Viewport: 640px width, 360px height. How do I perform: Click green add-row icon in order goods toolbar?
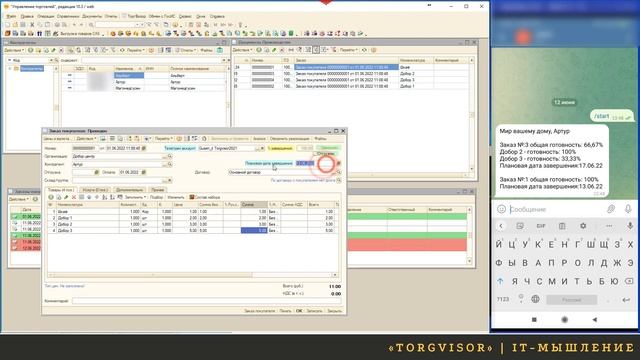51,197
